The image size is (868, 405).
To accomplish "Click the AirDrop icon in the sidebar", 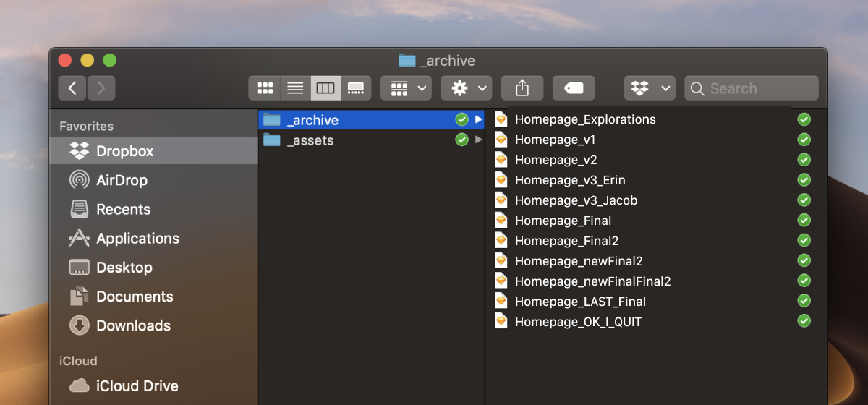I will pyautogui.click(x=79, y=180).
